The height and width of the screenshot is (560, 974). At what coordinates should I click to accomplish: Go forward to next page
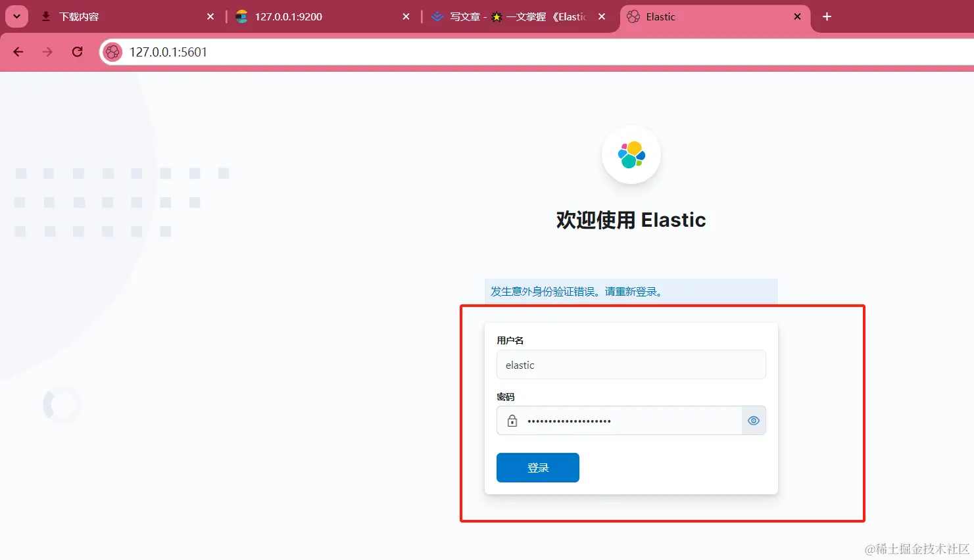point(47,52)
